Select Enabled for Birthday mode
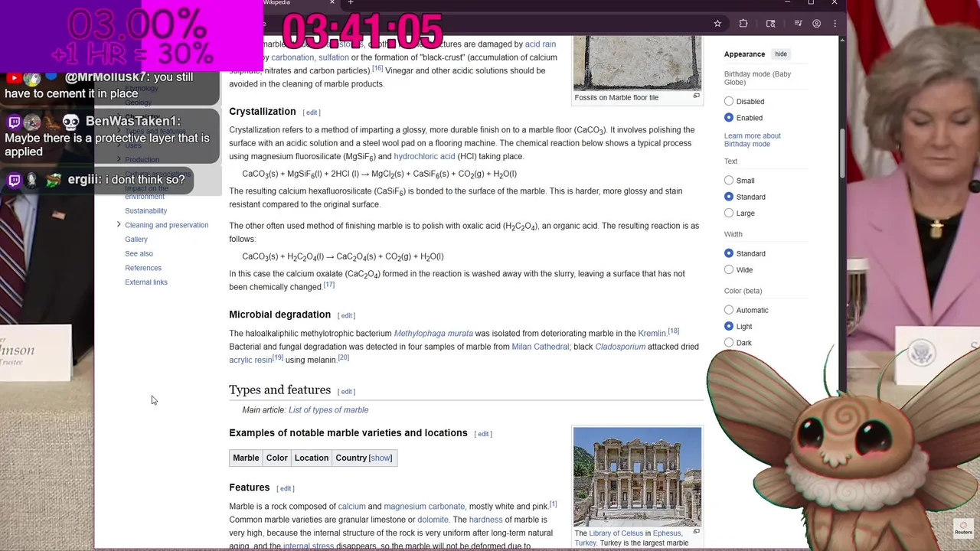The image size is (980, 551). (729, 118)
